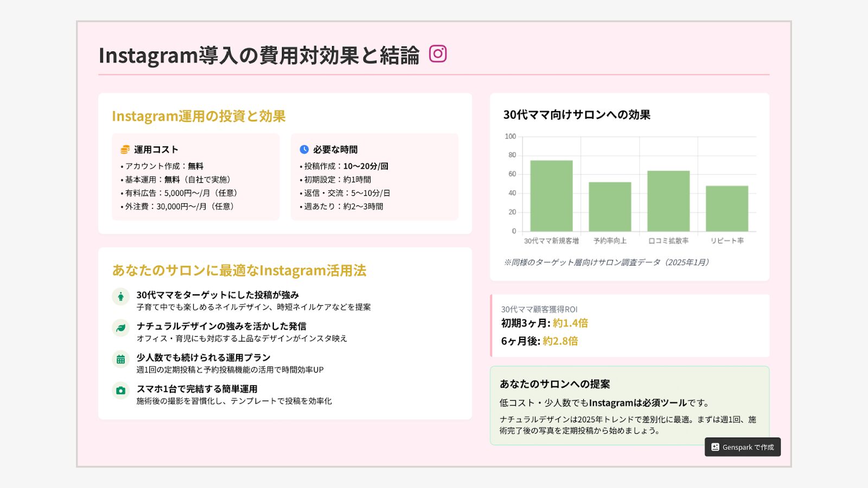This screenshot has width=868, height=488.
Task: Click the slide title Instagram導入の費用対効果と結論
Action: [259, 55]
